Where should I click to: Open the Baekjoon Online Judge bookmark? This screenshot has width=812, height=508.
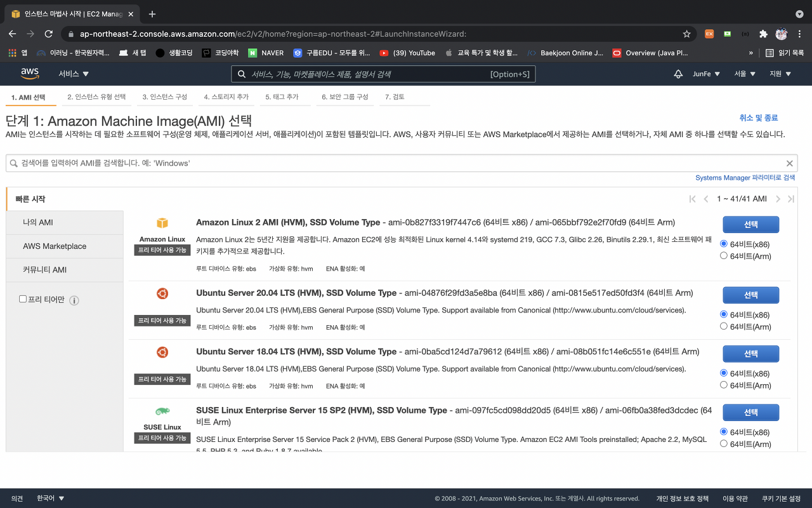click(565, 53)
